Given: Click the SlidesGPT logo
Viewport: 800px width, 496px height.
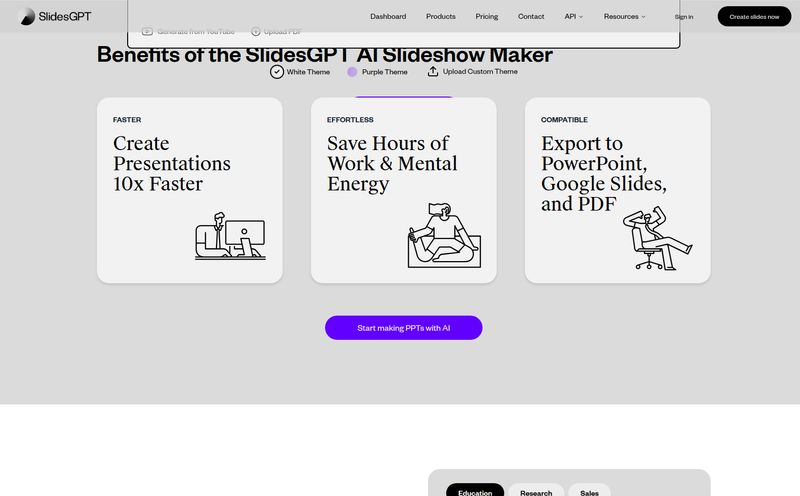Looking at the screenshot, I should pyautogui.click(x=55, y=16).
